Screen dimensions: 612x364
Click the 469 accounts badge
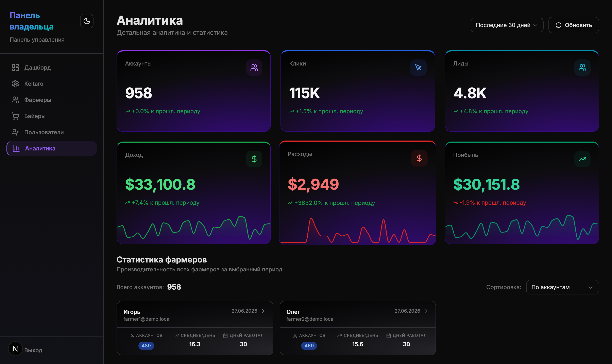309,346
